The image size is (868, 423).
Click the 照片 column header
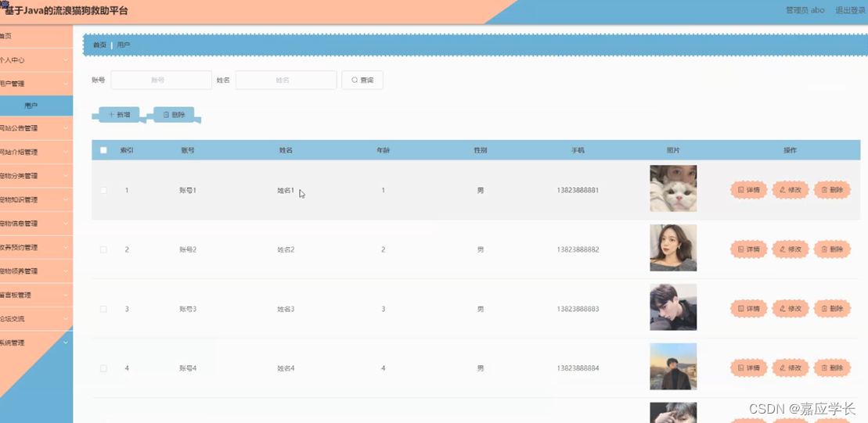[673, 150]
